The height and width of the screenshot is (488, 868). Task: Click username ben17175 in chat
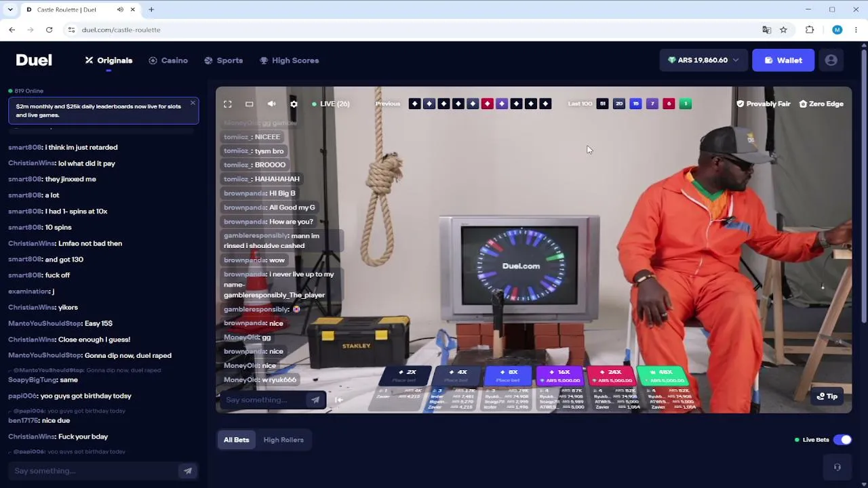point(24,420)
